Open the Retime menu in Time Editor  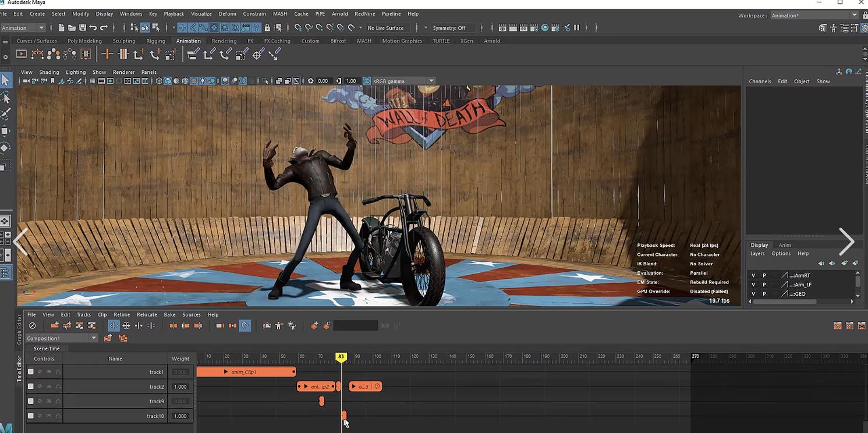tap(122, 315)
